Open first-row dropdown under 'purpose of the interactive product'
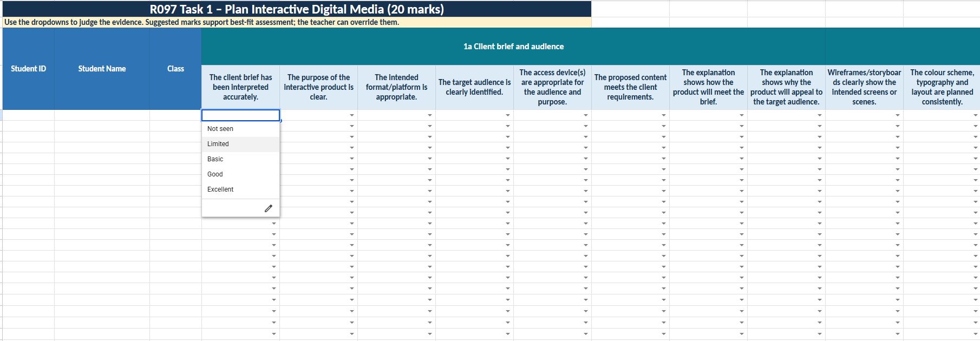The image size is (980, 341). point(352,115)
